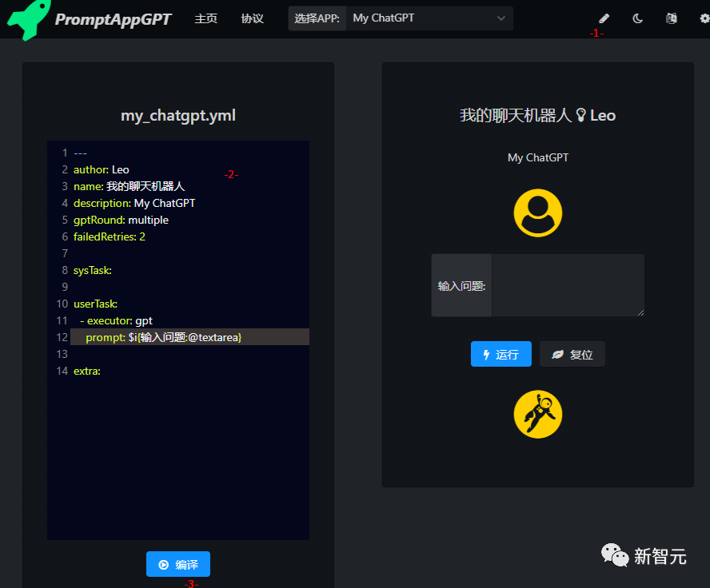Click the lightbulb icon beside Leo

(x=581, y=115)
